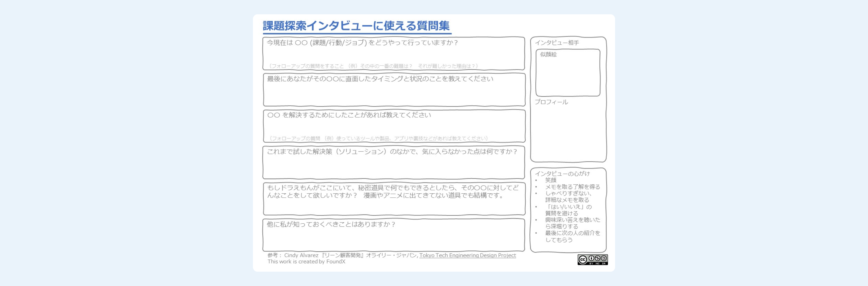Click the title 課題探索インタビューに使える質問集
The width and height of the screenshot is (868, 286).
tap(356, 26)
